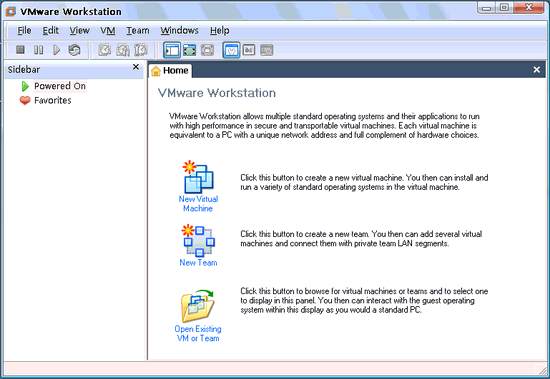Select the Home tab
550x379 pixels.
tap(170, 71)
